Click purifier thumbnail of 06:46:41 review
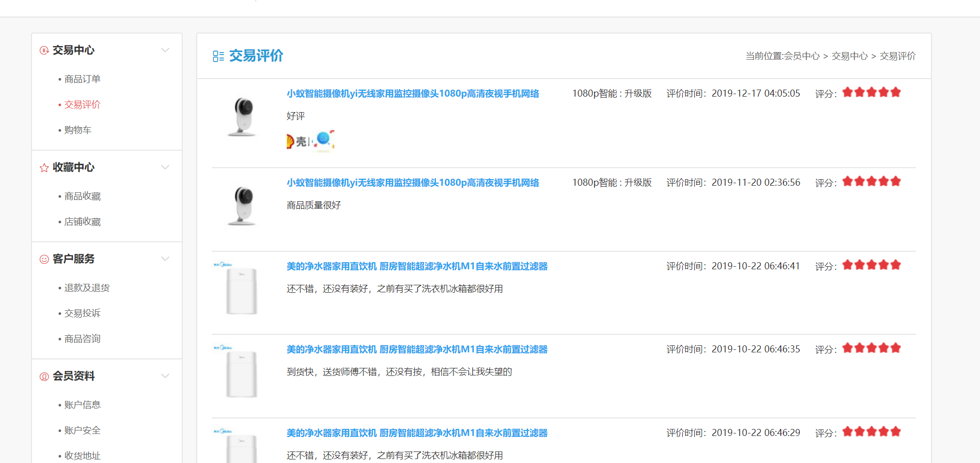 pos(242,289)
